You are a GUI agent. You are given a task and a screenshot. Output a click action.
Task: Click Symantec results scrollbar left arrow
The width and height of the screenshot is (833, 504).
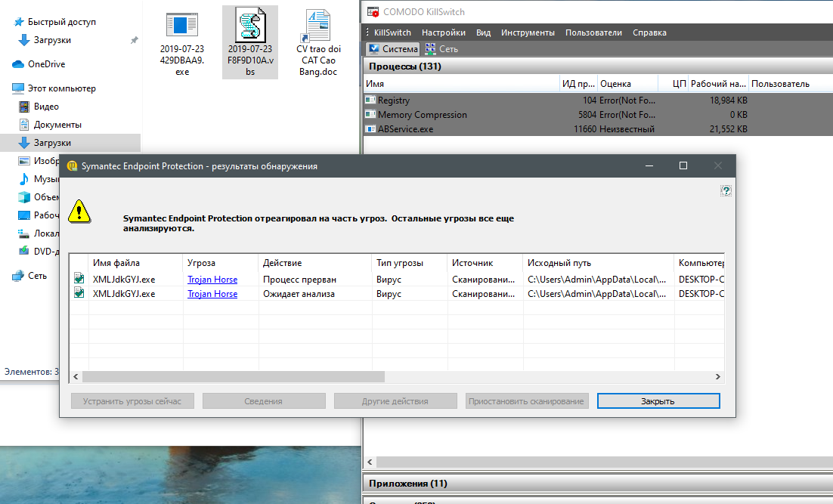pos(76,376)
